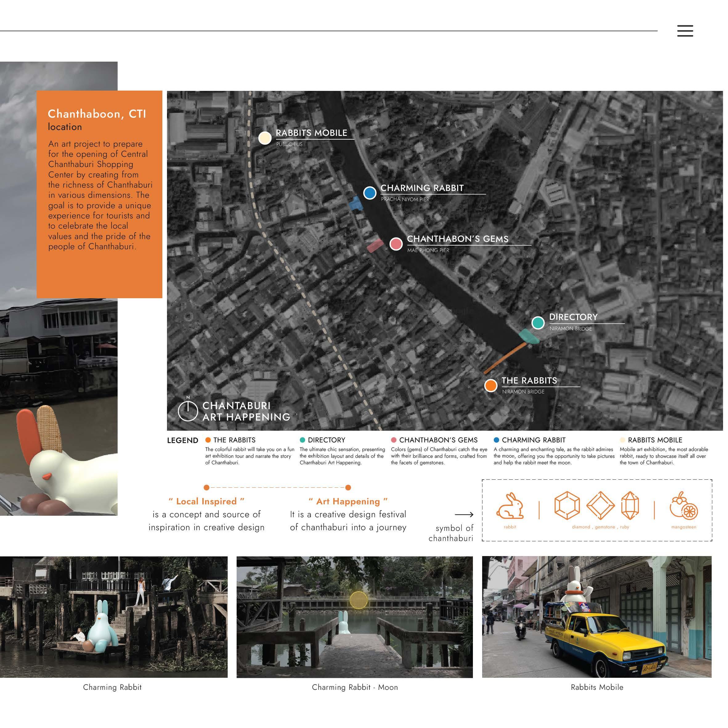Select the teal Directory map marker

(x=538, y=323)
